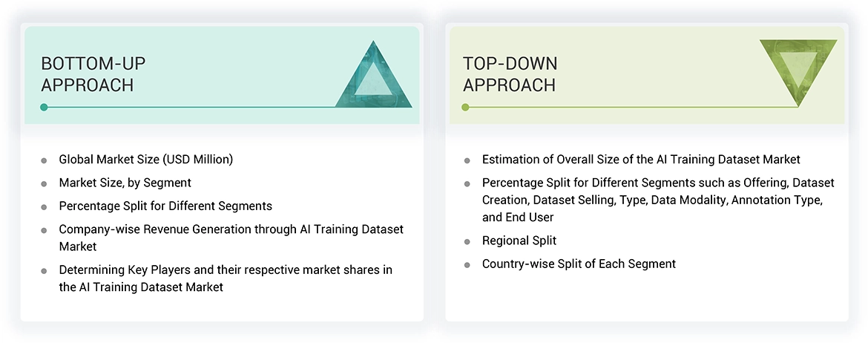Click the teal dot under Bottom-Up heading

(44, 107)
